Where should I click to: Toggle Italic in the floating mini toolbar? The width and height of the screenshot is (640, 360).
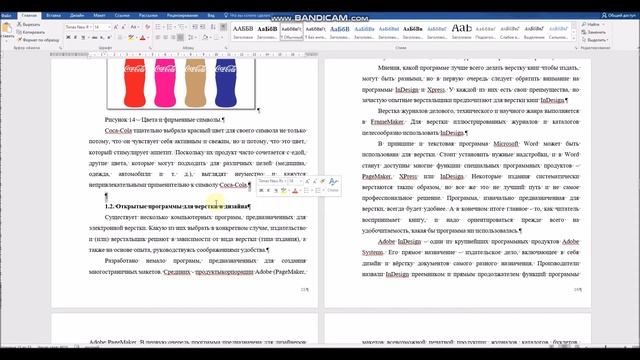click(x=268, y=191)
